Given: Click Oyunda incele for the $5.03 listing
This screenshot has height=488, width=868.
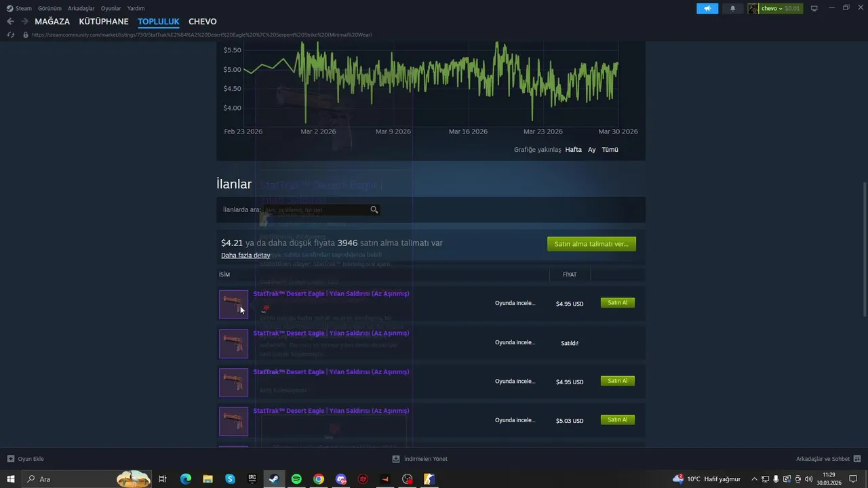Looking at the screenshot, I should 515,420.
